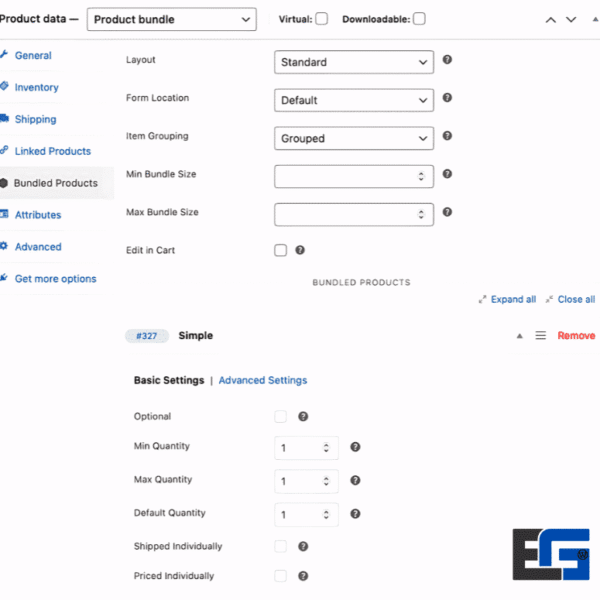Click the Min Bundle Size number field

click(x=346, y=177)
